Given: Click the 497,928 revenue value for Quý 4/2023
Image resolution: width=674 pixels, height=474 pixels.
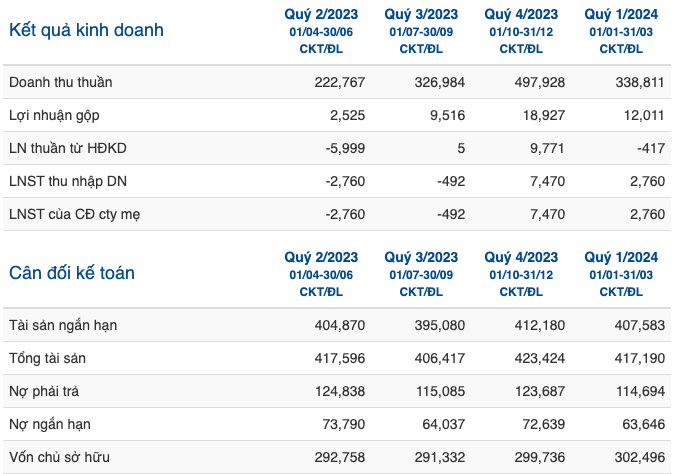Looking at the screenshot, I should [x=539, y=82].
